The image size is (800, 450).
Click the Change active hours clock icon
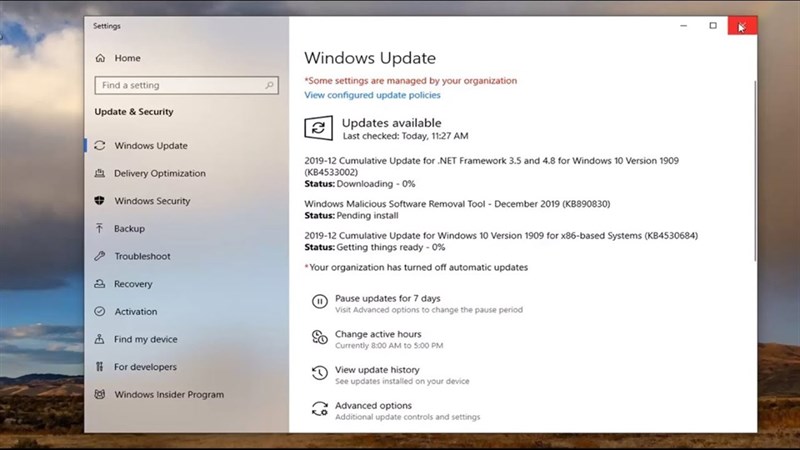pyautogui.click(x=319, y=337)
